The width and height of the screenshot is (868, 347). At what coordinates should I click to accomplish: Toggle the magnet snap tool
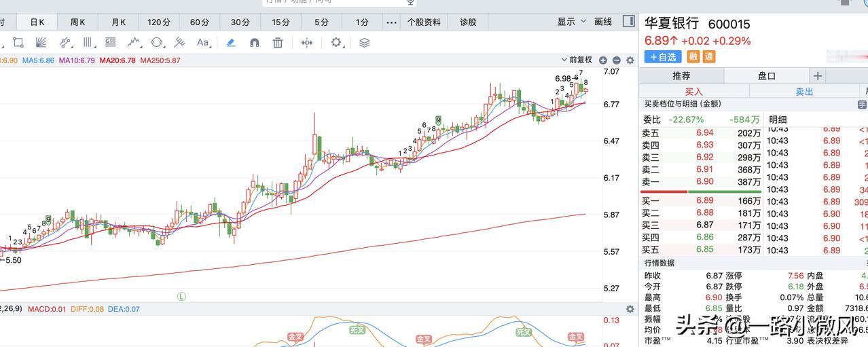(x=255, y=43)
